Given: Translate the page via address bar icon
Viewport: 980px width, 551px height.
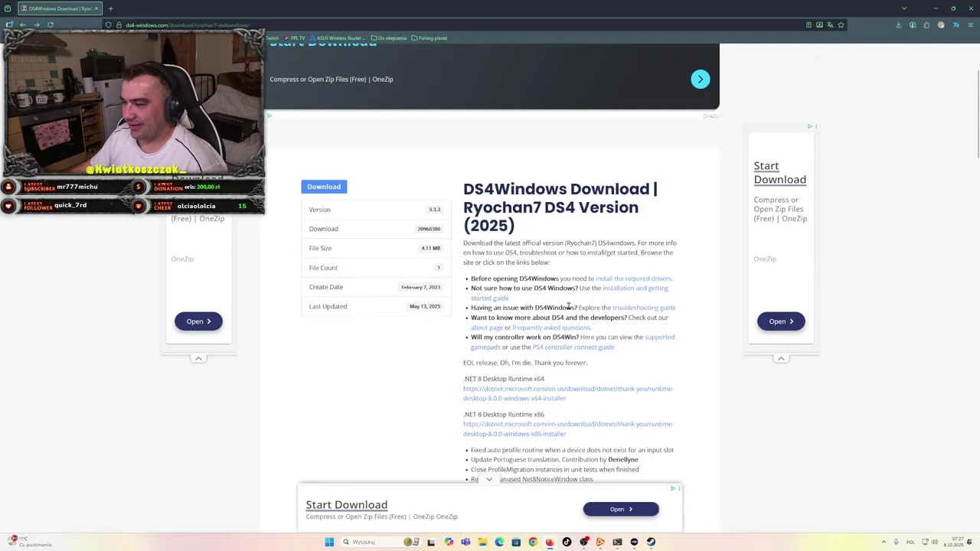Looking at the screenshot, I should tap(830, 25).
